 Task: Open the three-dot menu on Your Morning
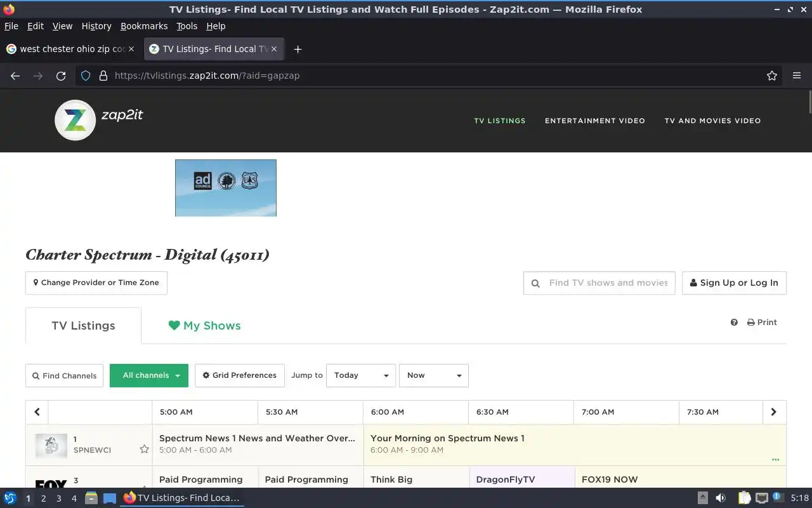(x=775, y=459)
